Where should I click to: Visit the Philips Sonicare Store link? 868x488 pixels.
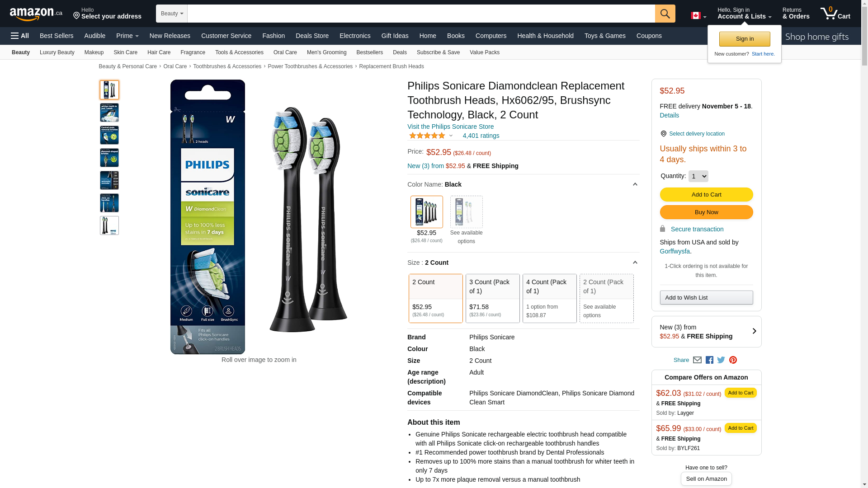tap(450, 127)
